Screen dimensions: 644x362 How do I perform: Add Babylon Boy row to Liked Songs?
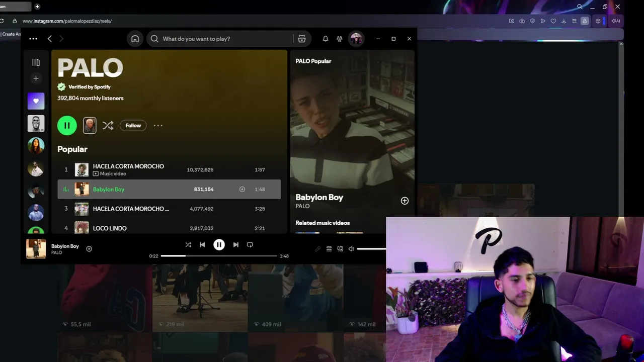pos(242,189)
